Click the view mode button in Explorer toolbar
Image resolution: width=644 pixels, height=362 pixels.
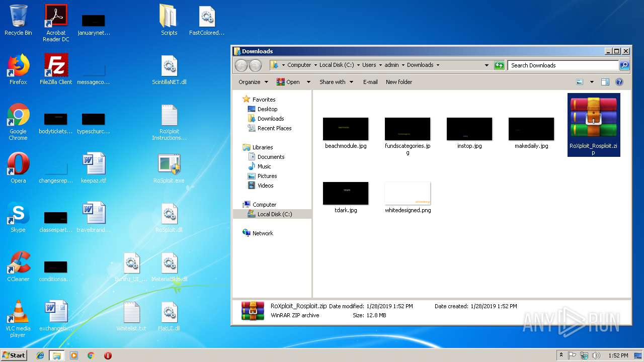[580, 82]
